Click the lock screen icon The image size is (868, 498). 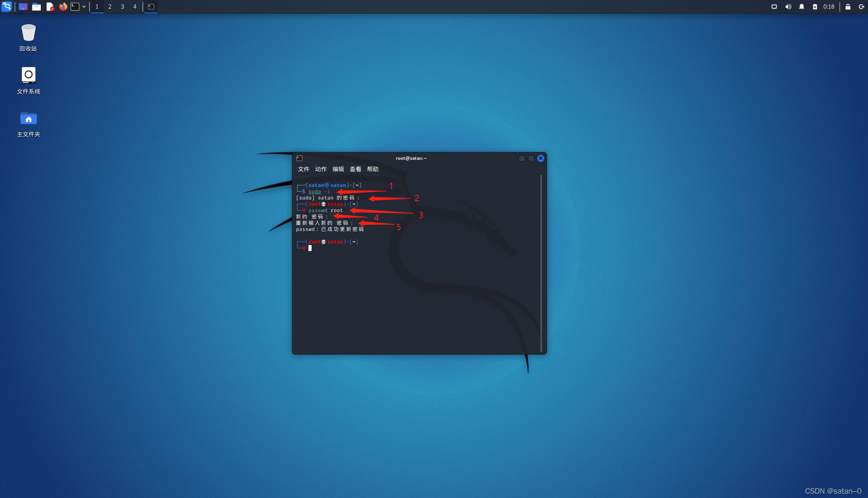tap(848, 6)
